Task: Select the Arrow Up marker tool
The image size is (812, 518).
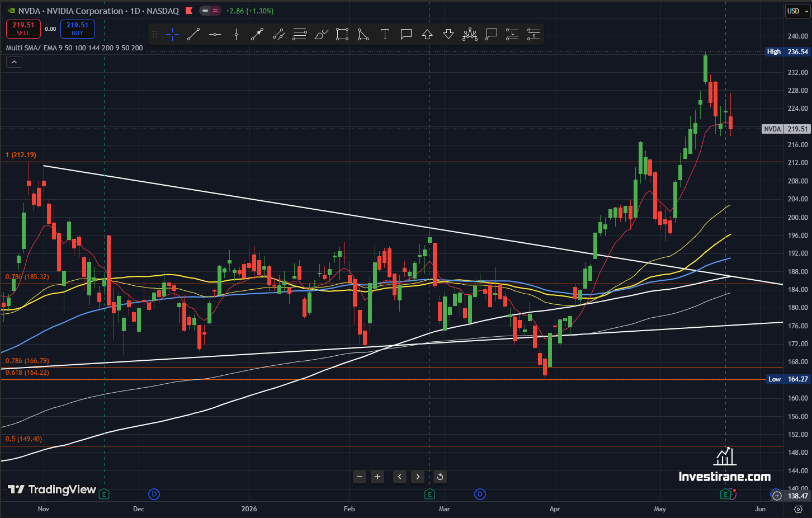Action: [427, 35]
